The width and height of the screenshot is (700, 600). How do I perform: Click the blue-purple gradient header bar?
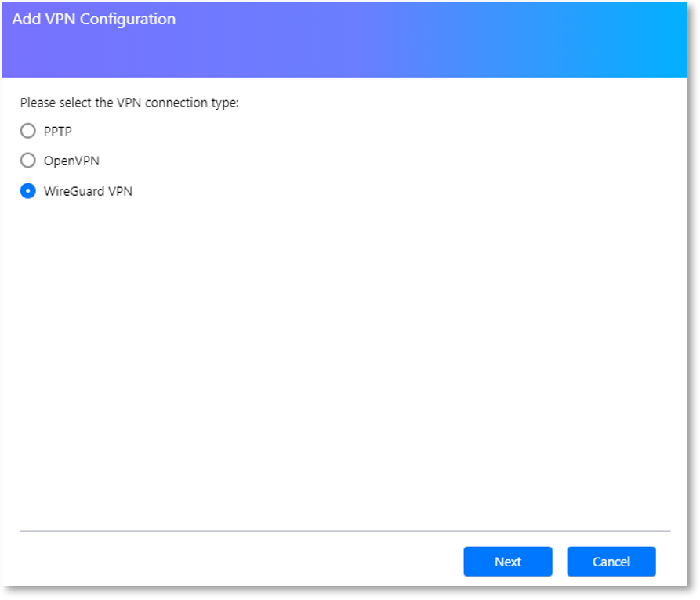coord(345,39)
